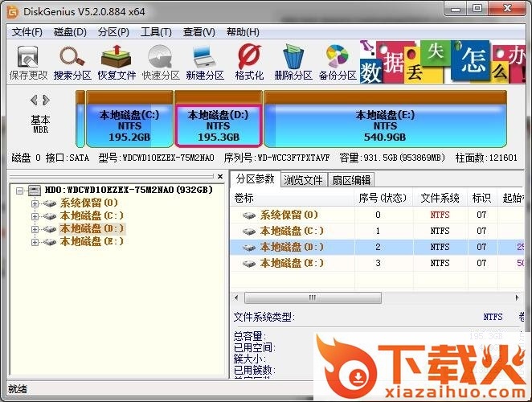The image size is (532, 402).
Task: Open the 文件(F) menu
Action: click(27, 32)
